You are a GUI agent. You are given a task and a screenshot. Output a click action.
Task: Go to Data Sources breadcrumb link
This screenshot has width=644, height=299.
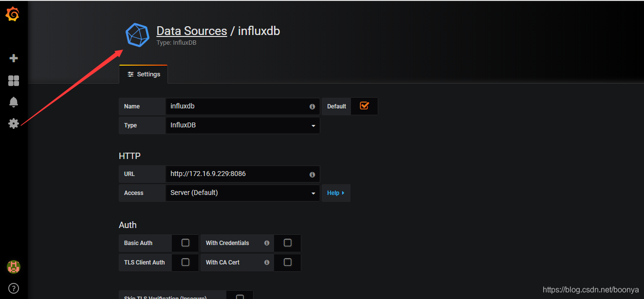tap(192, 31)
